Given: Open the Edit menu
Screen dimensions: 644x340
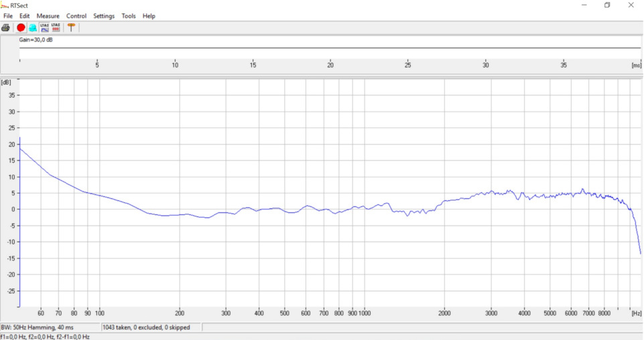Looking at the screenshot, I should (x=25, y=16).
